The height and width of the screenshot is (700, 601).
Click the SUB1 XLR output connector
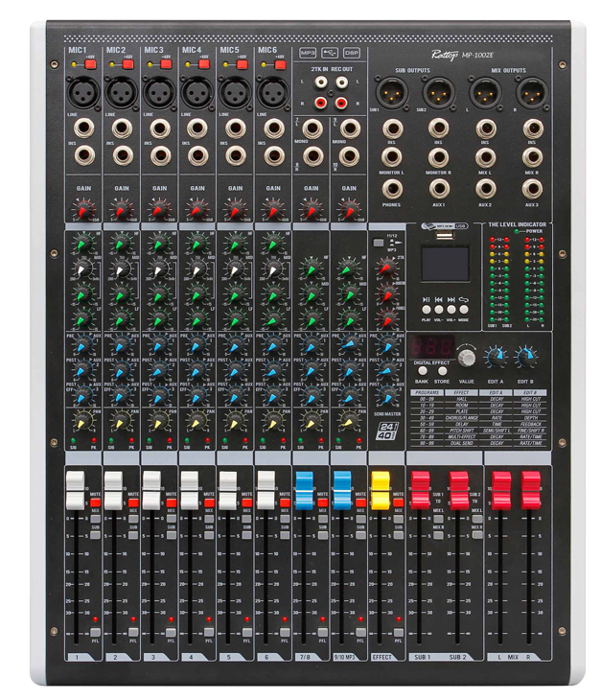pyautogui.click(x=391, y=93)
